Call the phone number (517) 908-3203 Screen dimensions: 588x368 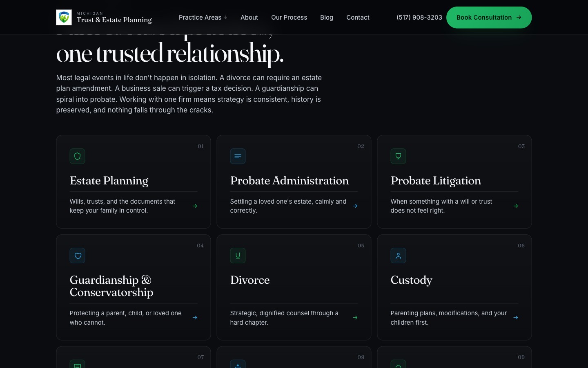tap(419, 18)
